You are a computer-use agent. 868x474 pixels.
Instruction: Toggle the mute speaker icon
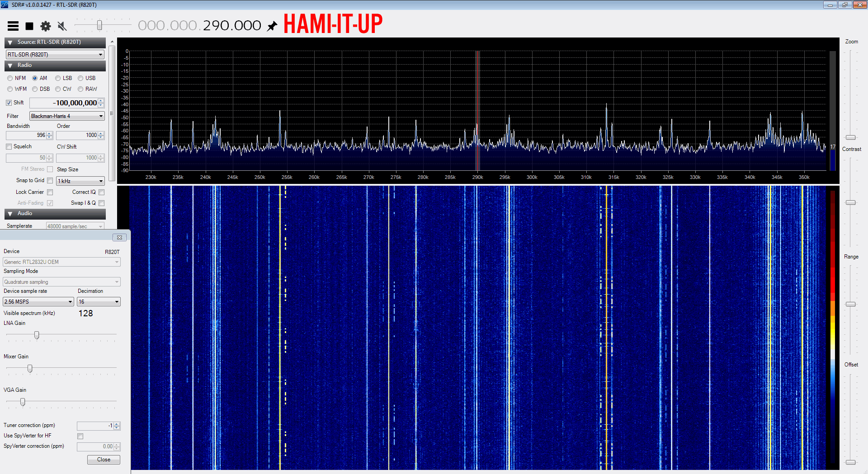62,26
